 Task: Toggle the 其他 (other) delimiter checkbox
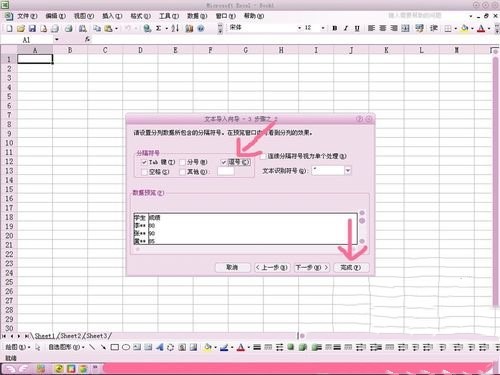coord(182,172)
